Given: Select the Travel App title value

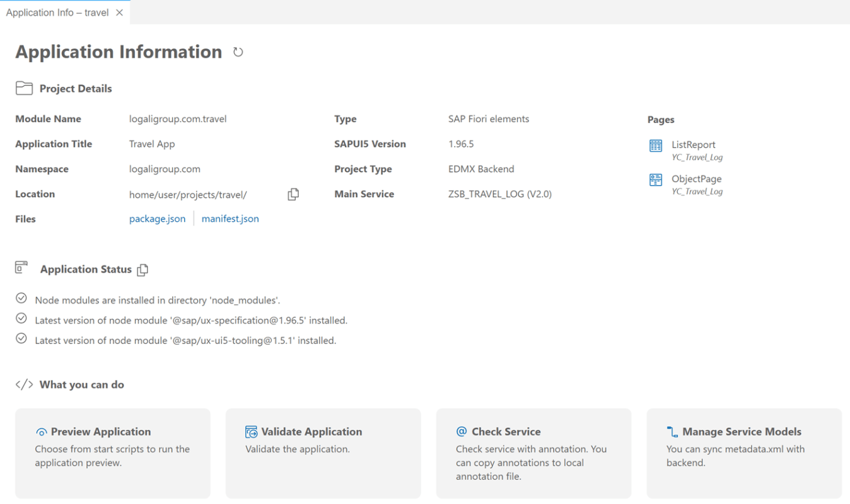Looking at the screenshot, I should (x=152, y=144).
